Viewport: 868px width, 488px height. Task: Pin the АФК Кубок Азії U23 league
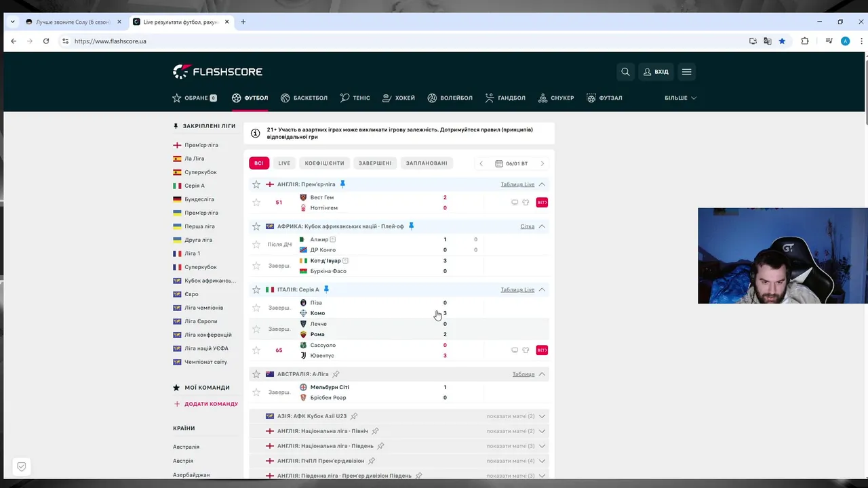pyautogui.click(x=354, y=416)
